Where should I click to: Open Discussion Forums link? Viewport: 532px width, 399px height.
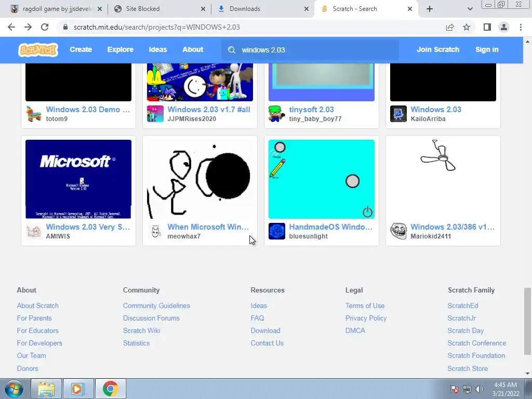(151, 318)
